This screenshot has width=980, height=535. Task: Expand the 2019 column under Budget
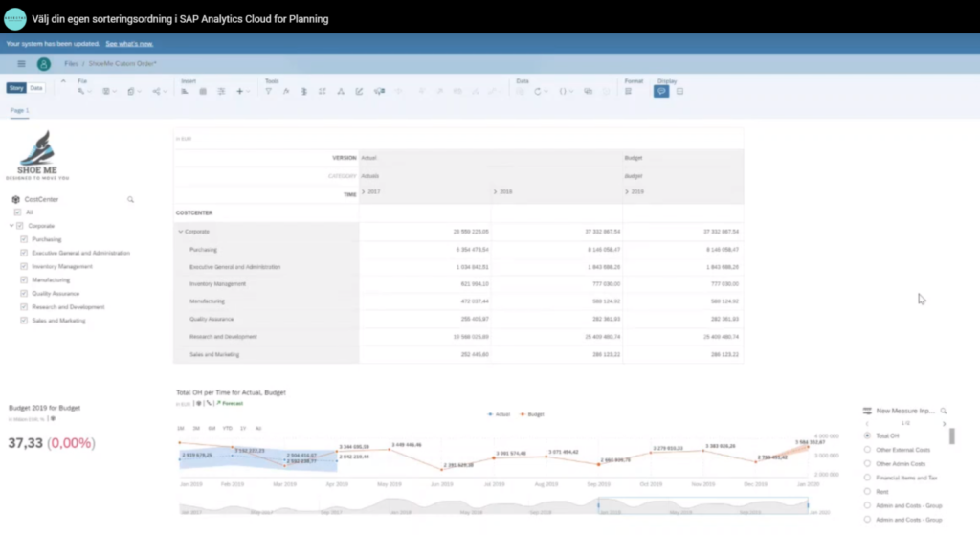[x=627, y=191]
